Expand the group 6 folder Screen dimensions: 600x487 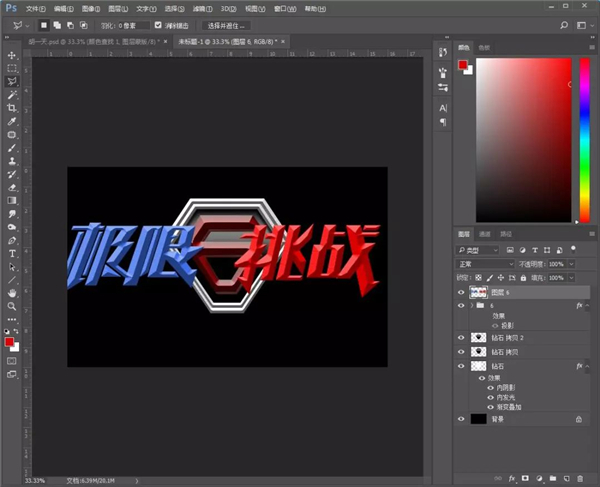[472, 305]
